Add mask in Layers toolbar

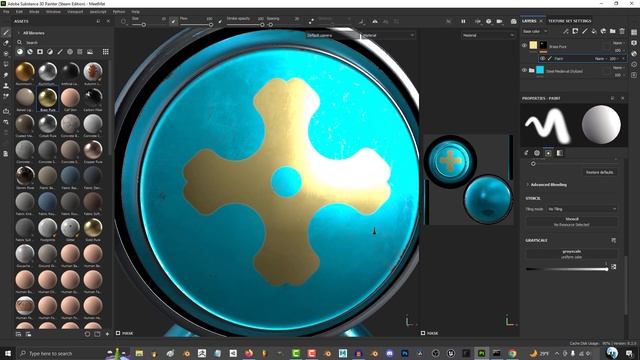point(575,31)
